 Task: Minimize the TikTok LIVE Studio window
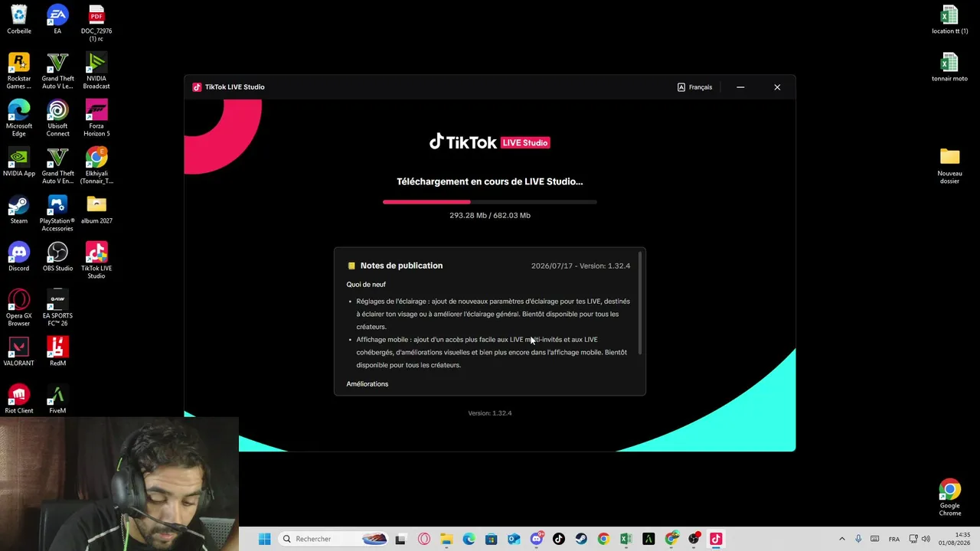click(740, 87)
